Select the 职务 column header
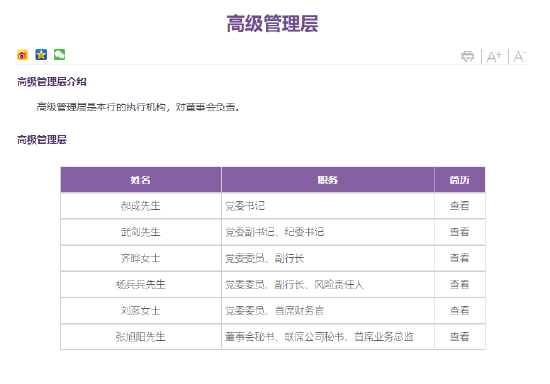Viewport: 550px width, 384px height. (x=328, y=180)
